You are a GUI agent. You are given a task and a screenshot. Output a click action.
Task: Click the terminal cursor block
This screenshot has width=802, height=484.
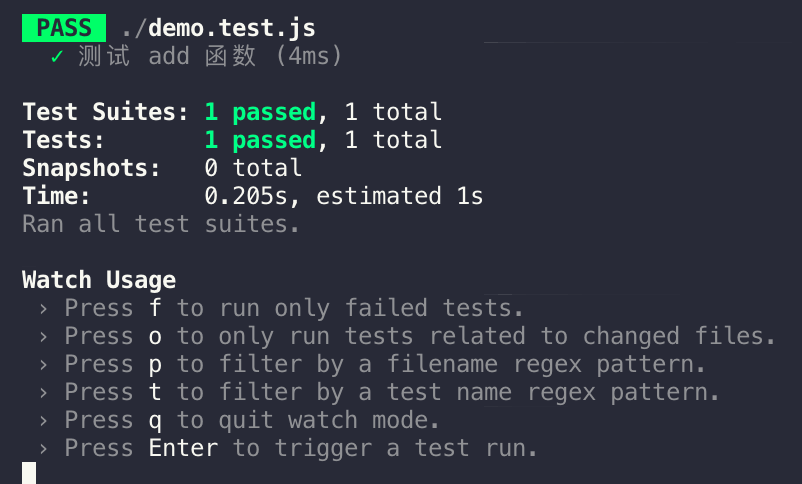click(x=29, y=473)
